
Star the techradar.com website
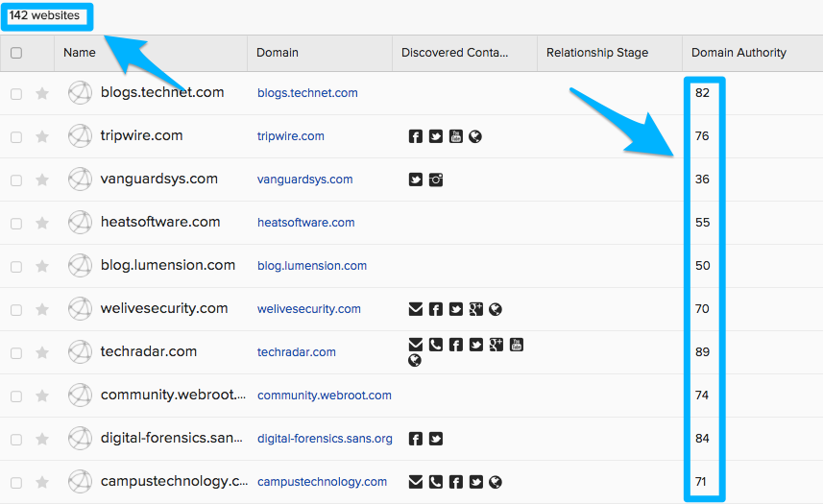(x=42, y=352)
